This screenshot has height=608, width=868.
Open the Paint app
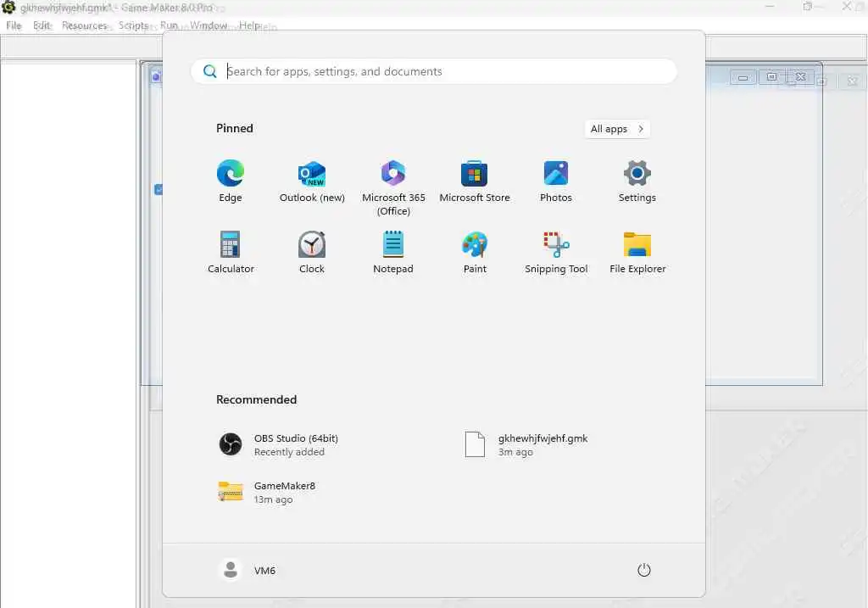pos(475,253)
